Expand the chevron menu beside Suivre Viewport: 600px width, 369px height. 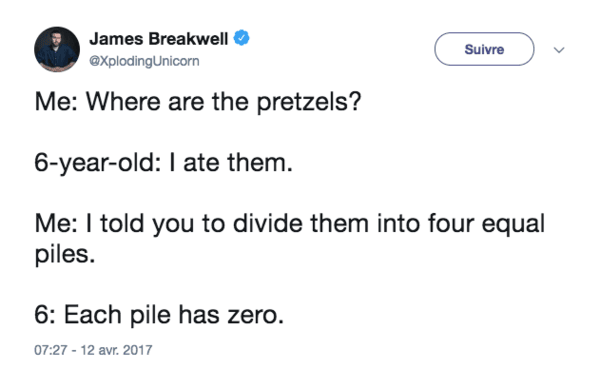coord(559,50)
